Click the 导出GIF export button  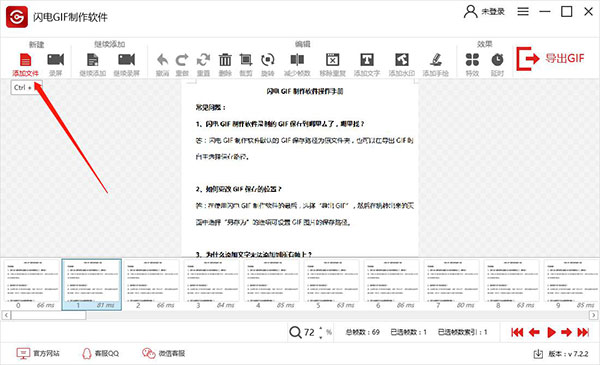[x=550, y=59]
